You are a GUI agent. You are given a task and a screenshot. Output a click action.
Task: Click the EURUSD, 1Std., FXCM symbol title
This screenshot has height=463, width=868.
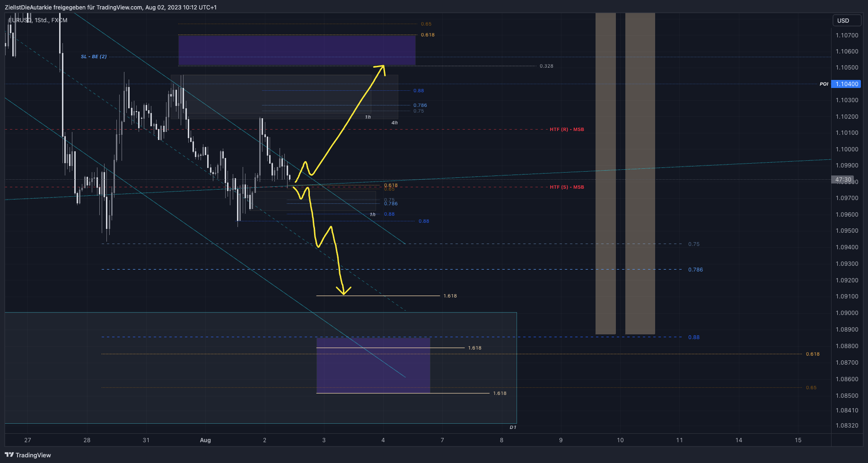coord(38,20)
